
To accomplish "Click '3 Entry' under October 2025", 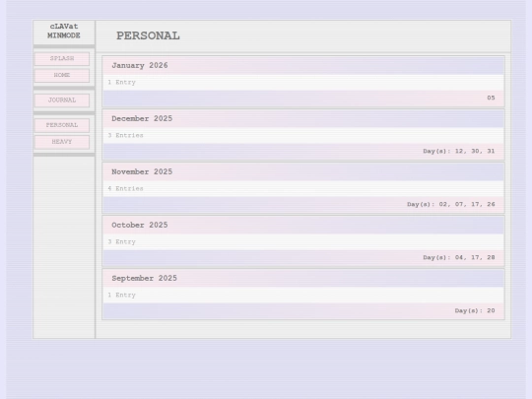I will coord(122,242).
